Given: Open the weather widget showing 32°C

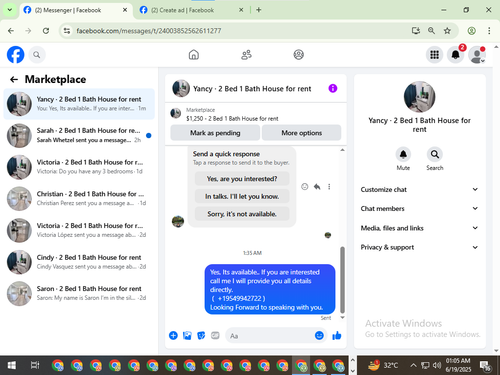Looking at the screenshot, I should (x=383, y=365).
